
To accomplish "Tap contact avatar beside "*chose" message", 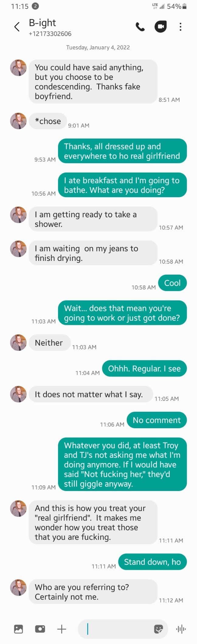I will (19, 121).
